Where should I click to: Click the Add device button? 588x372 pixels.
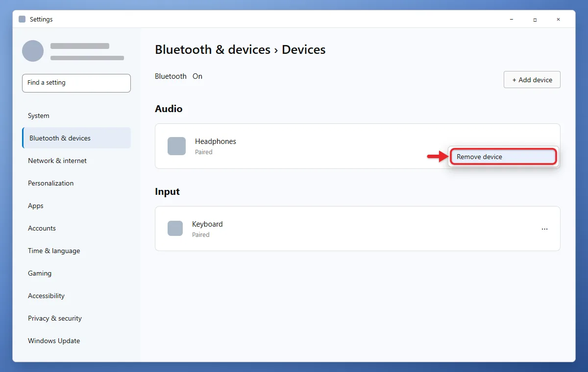click(x=532, y=80)
